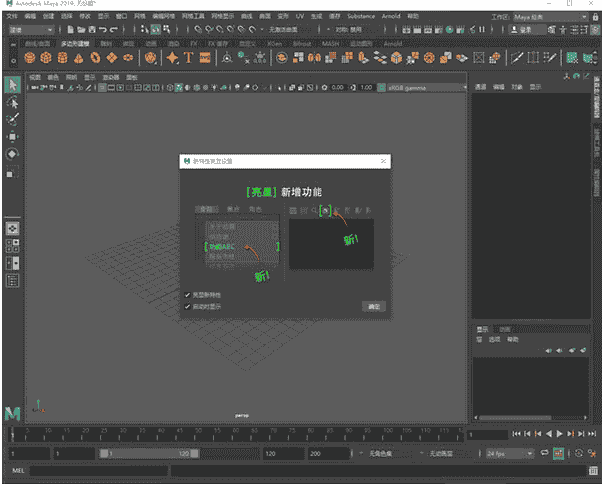The height and width of the screenshot is (484, 602).
Task: Click the Open Scene folder icon
Action: click(81, 30)
